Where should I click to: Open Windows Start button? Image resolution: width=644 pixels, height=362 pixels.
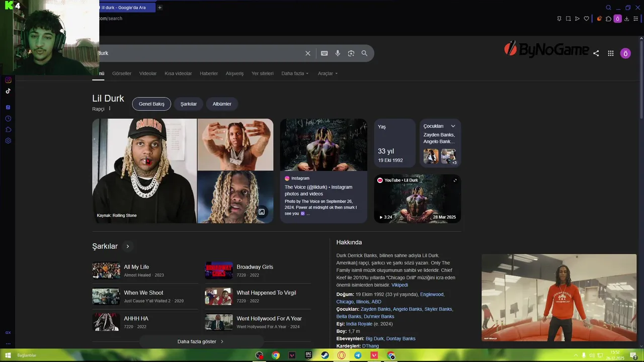(8, 355)
